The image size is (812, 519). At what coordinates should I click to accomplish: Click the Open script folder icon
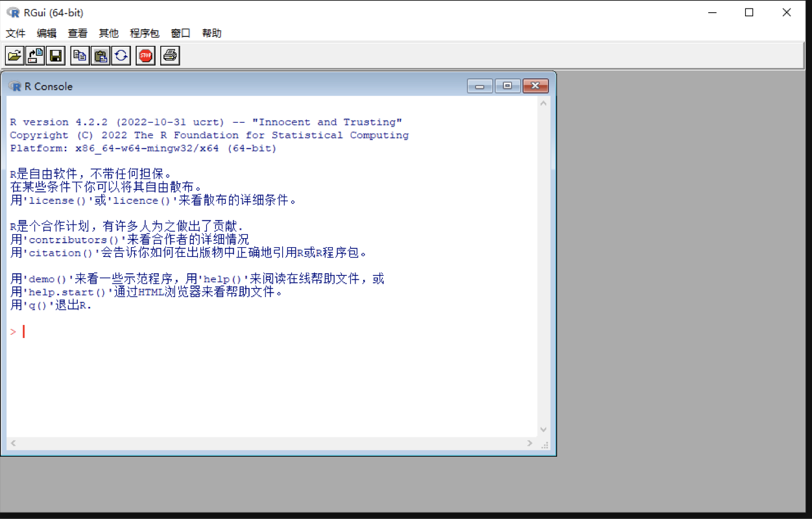15,56
